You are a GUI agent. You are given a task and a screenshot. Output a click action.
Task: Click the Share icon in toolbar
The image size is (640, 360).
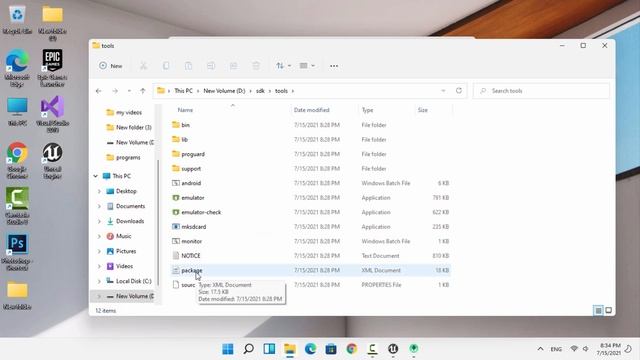[x=233, y=66]
